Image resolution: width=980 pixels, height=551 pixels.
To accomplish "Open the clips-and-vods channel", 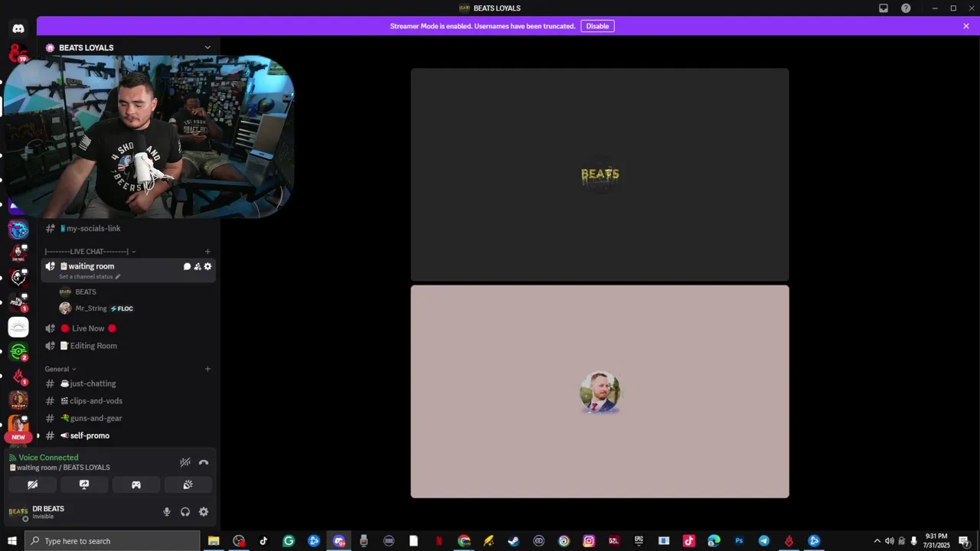I will pos(128,401).
